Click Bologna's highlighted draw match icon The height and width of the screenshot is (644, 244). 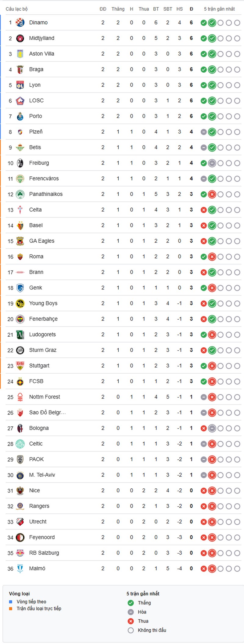click(212, 428)
